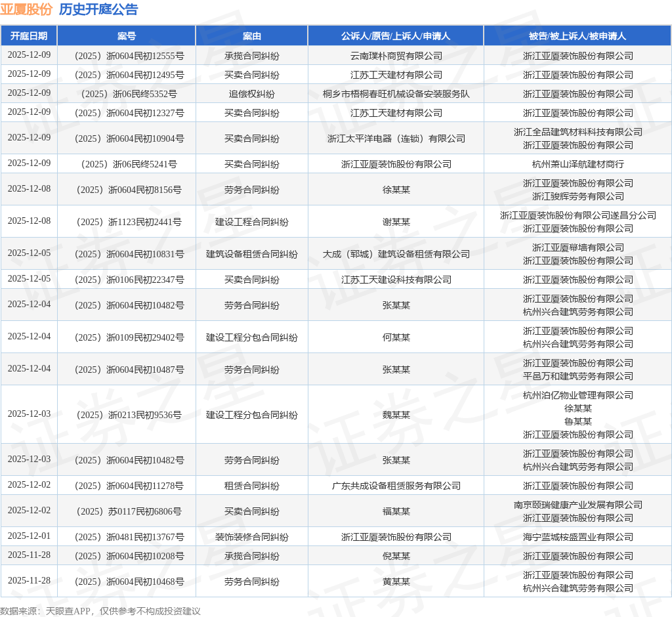
Task: Click plaintiff 浙江太平洋电器（连锁）有限公司
Action: tap(396, 138)
